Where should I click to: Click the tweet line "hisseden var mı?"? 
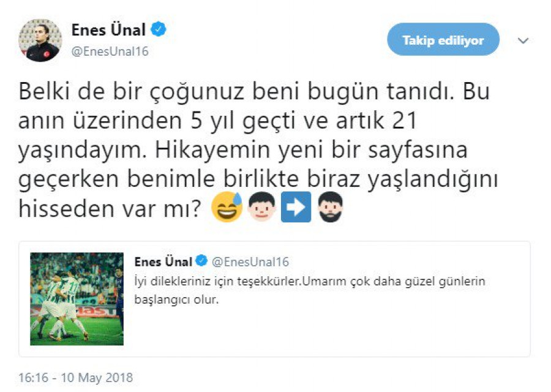click(x=110, y=209)
